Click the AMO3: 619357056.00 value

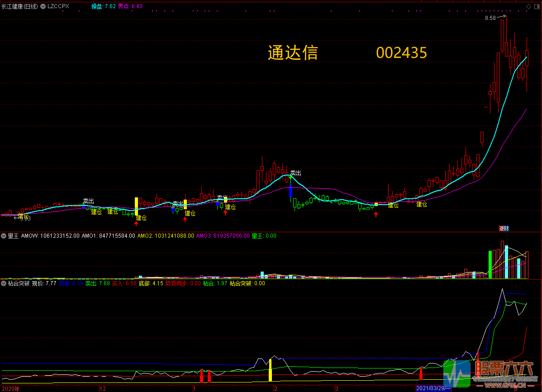click(223, 236)
